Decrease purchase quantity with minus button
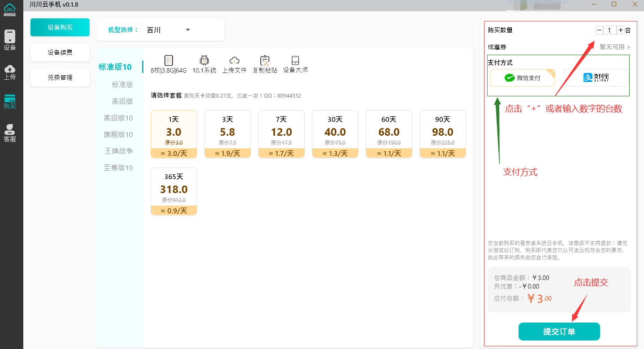The image size is (644, 349). 599,30
